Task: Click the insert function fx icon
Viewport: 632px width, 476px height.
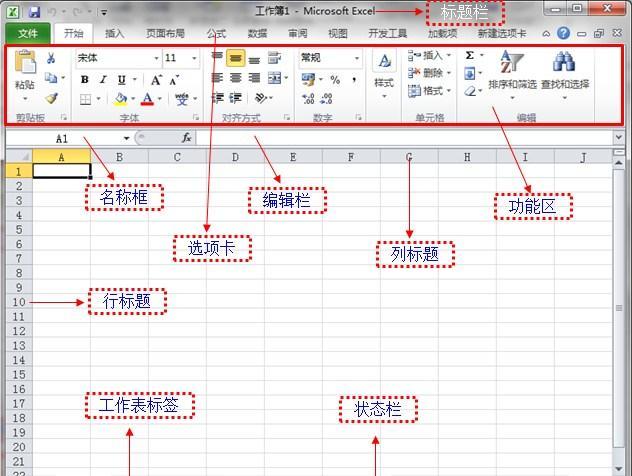Action: pos(186,138)
